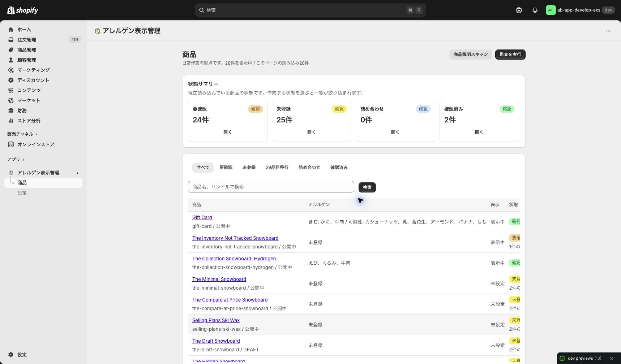Click the えび、くるみ、牛肉 allergen cell
The height and width of the screenshot is (364, 621).
tap(329, 263)
